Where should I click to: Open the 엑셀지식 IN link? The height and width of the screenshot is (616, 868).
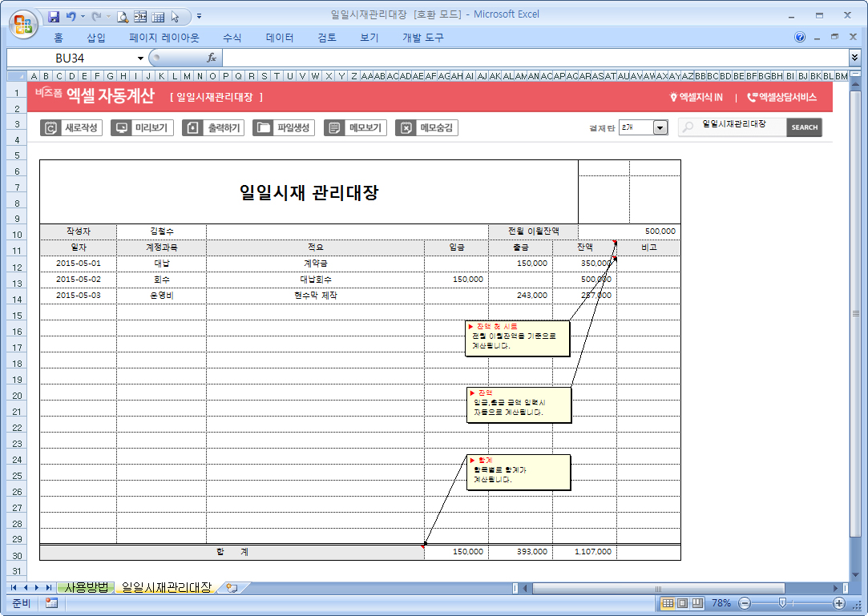point(696,98)
